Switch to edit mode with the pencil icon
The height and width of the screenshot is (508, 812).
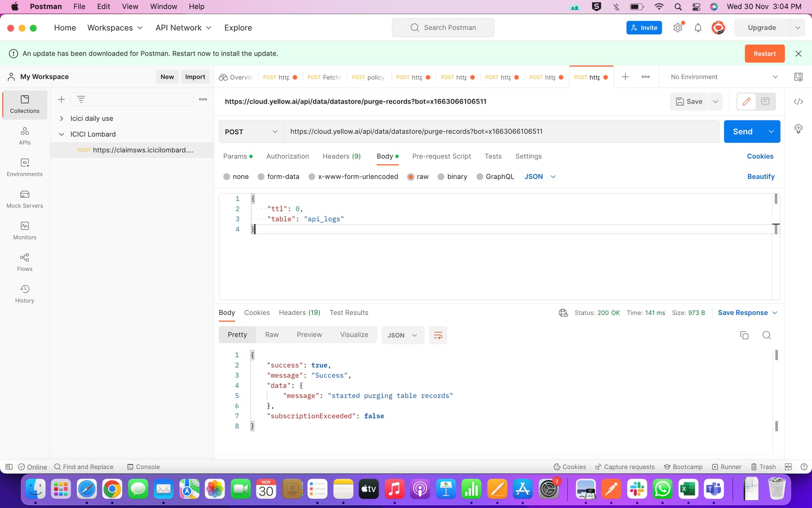[x=746, y=102]
